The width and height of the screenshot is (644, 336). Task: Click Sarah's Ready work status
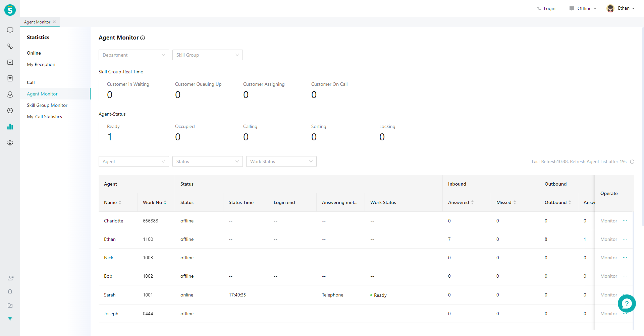tap(378, 295)
